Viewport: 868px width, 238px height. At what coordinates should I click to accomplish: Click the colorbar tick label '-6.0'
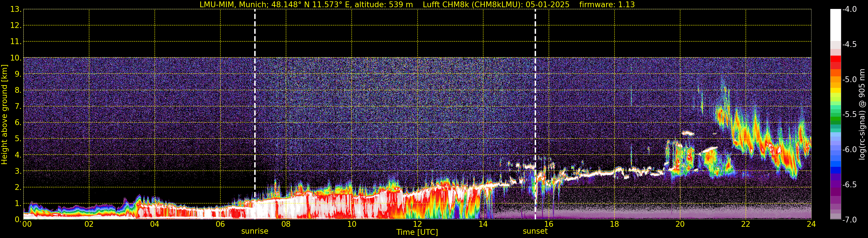click(850, 150)
